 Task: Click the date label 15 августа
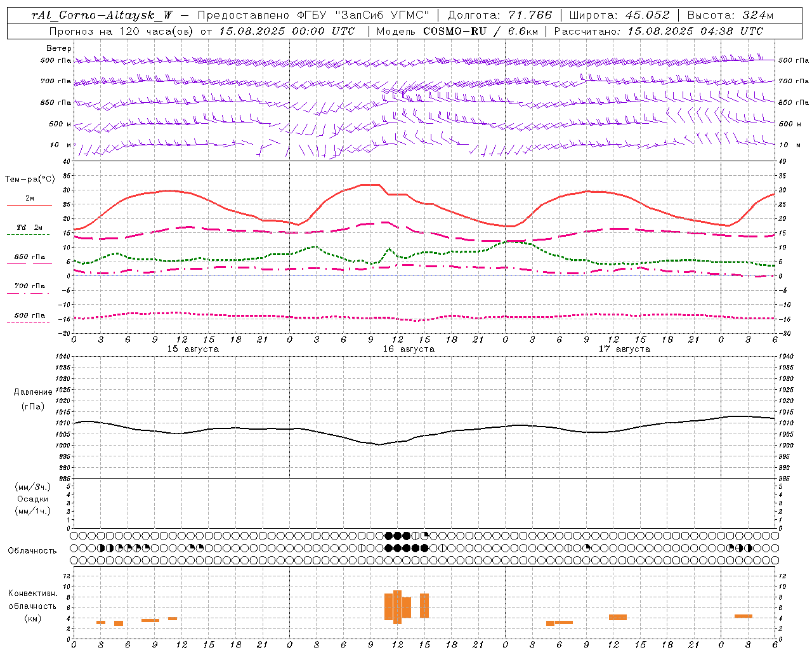click(x=193, y=349)
